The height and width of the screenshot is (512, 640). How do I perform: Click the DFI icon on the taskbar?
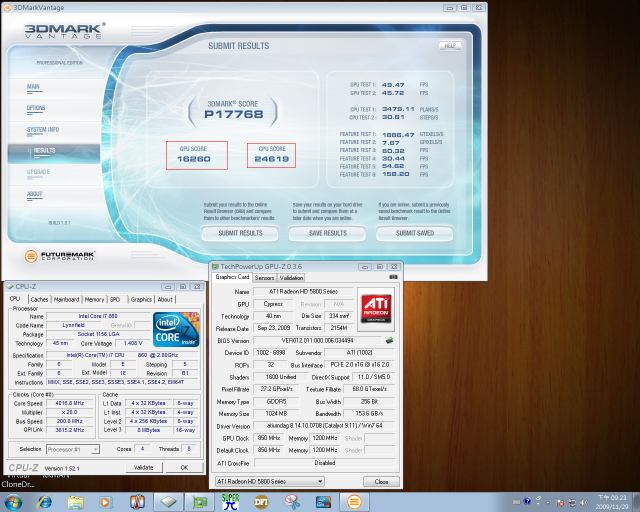(x=261, y=502)
